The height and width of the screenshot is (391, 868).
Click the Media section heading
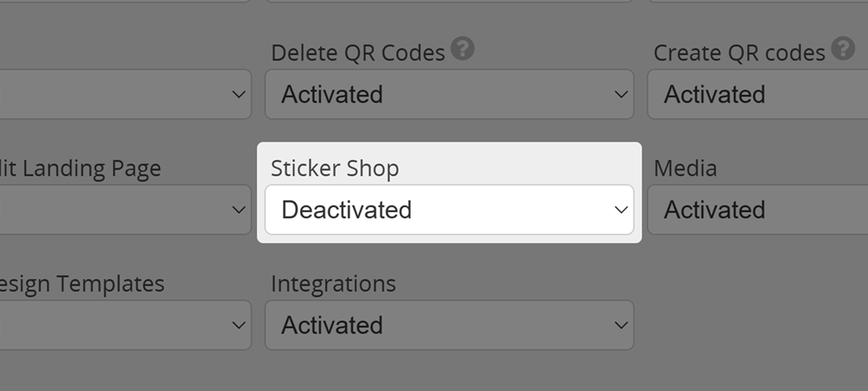685,167
